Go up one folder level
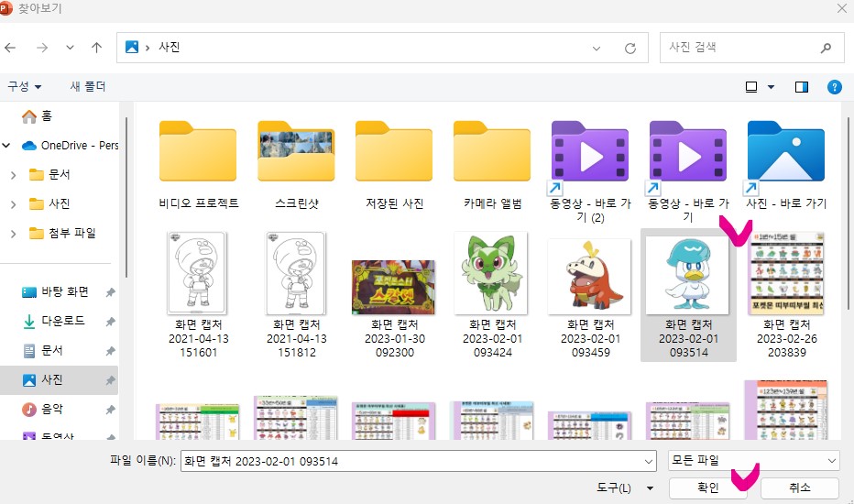The image size is (854, 504). [x=96, y=48]
